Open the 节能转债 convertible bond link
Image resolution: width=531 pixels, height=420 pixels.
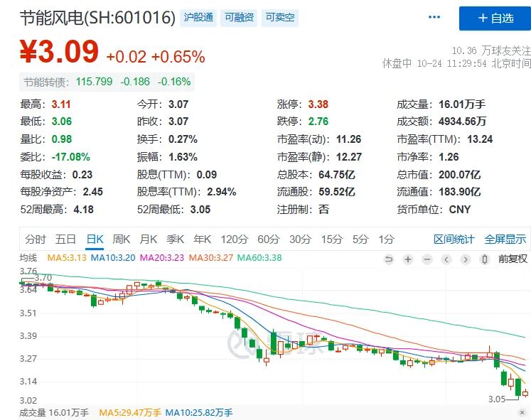point(41,82)
